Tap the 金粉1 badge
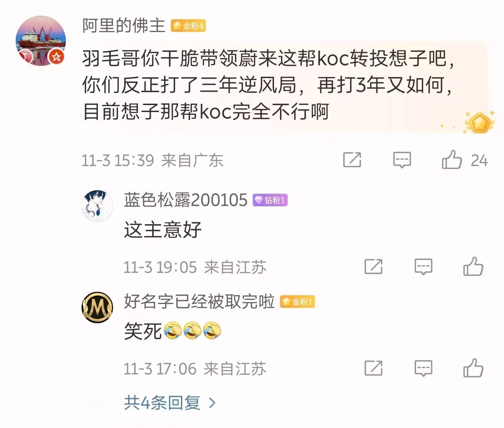 tap(297, 302)
